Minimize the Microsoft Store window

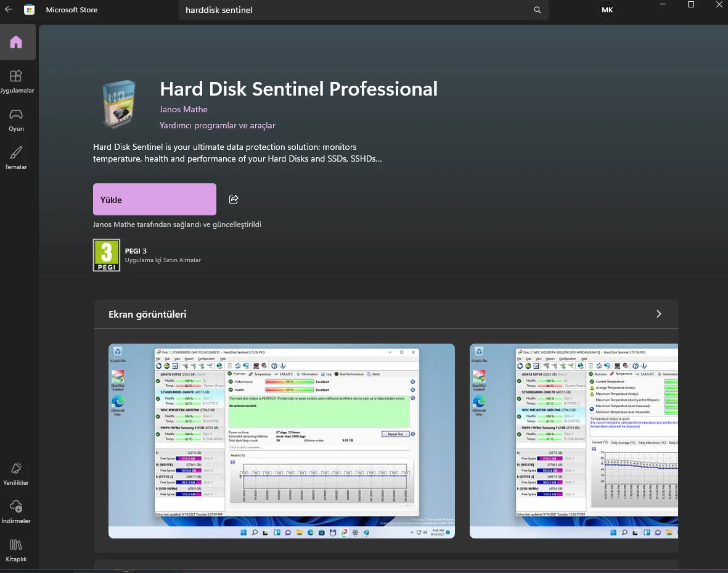coord(663,5)
